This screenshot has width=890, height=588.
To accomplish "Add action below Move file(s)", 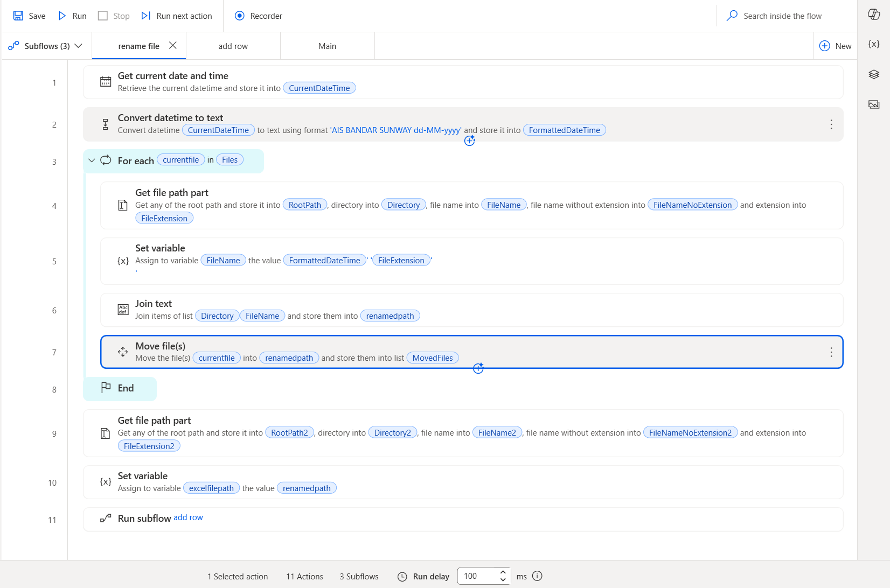I will point(478,368).
